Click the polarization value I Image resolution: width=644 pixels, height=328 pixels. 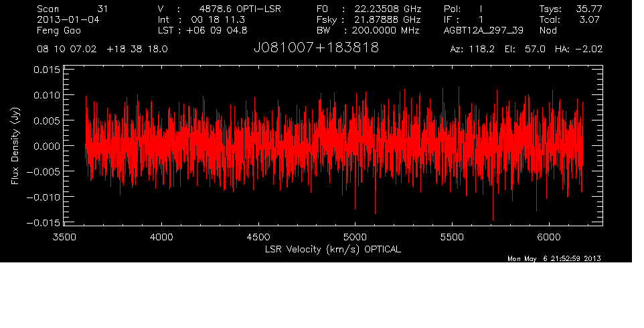(x=481, y=9)
